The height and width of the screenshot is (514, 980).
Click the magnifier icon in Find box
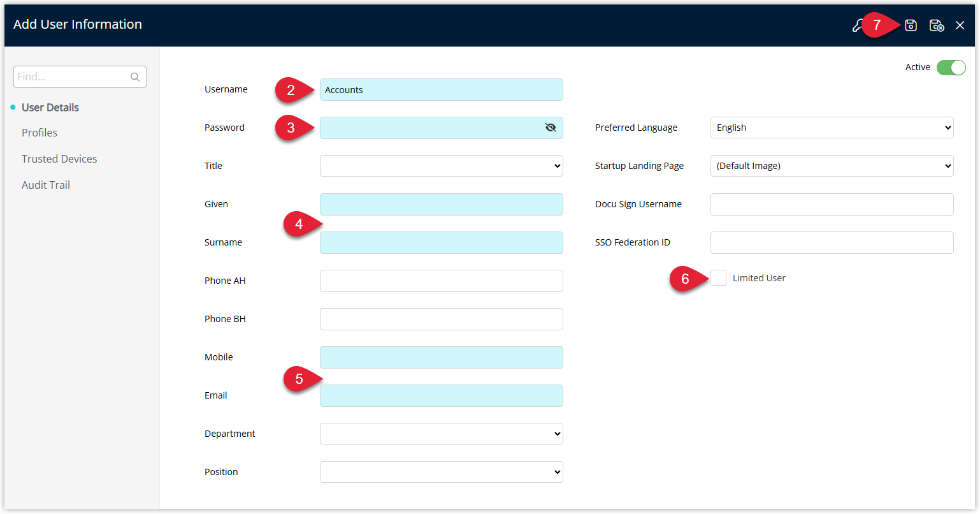pos(135,77)
